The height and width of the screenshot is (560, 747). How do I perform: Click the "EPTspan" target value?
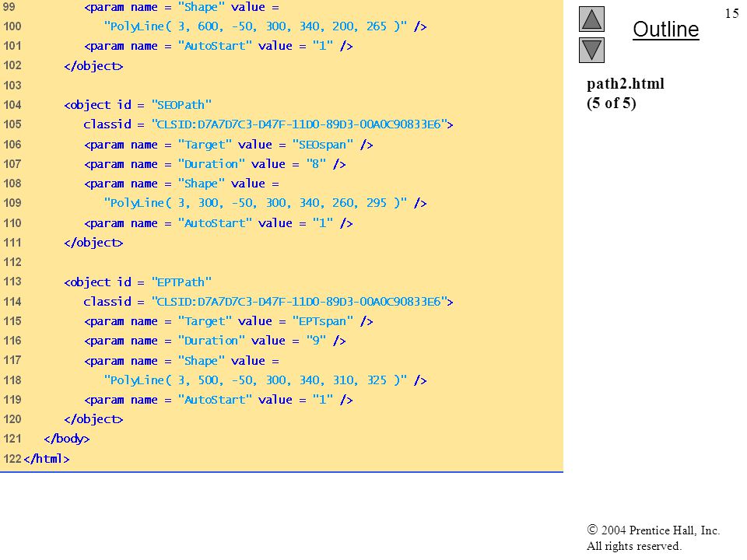point(323,321)
